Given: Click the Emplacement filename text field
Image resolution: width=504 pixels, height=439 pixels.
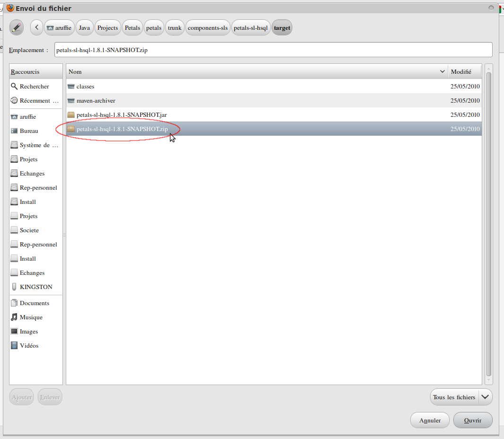Looking at the screenshot, I should point(273,50).
